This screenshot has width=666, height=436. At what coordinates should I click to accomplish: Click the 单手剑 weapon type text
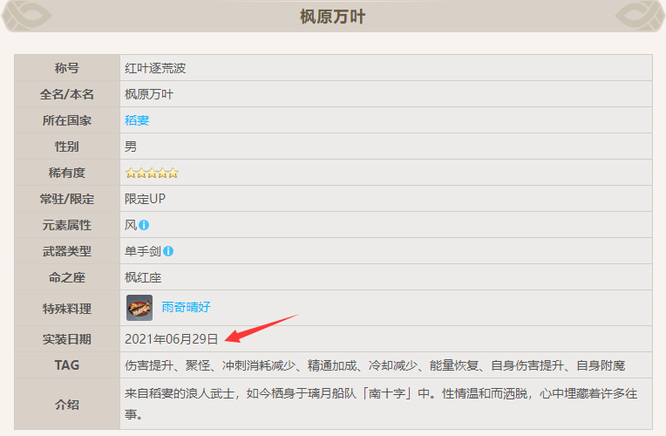coord(142,251)
